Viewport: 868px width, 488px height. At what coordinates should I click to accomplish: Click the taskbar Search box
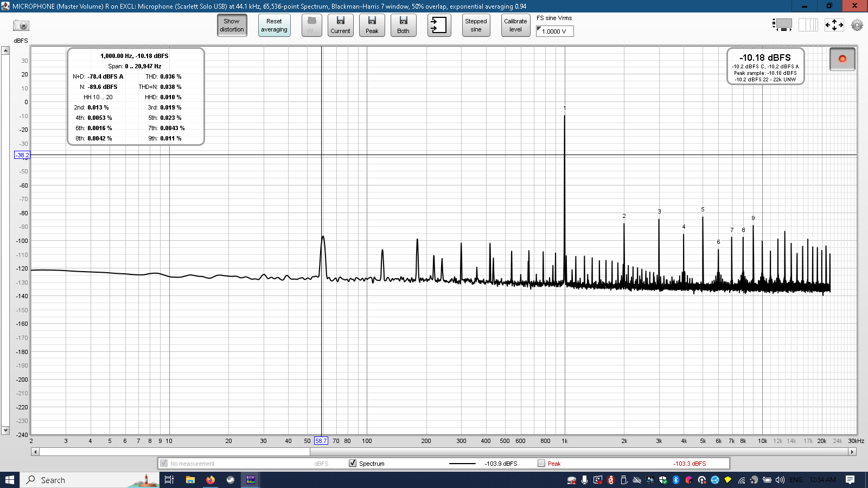pyautogui.click(x=90, y=480)
